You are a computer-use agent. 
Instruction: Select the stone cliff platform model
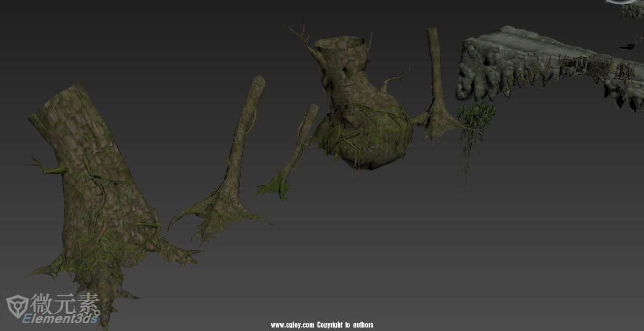(550, 69)
